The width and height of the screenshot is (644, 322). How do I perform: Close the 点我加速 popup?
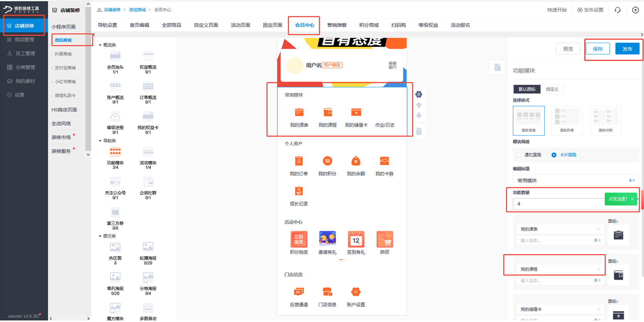(x=632, y=199)
